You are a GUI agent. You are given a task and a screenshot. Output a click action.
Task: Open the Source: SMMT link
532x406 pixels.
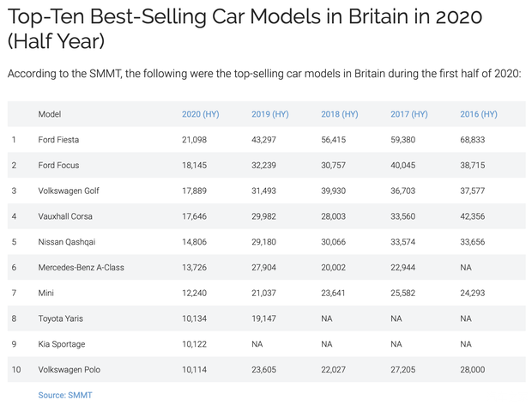[65, 395]
